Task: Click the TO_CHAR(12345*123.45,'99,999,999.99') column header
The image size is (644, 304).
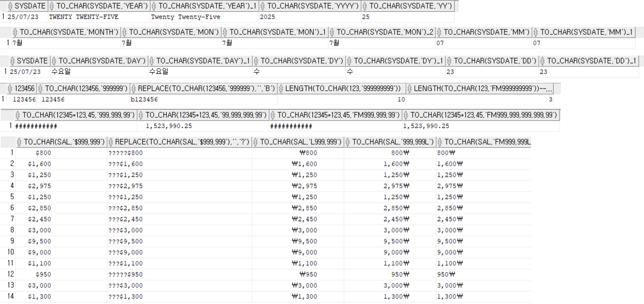Action: (206, 115)
